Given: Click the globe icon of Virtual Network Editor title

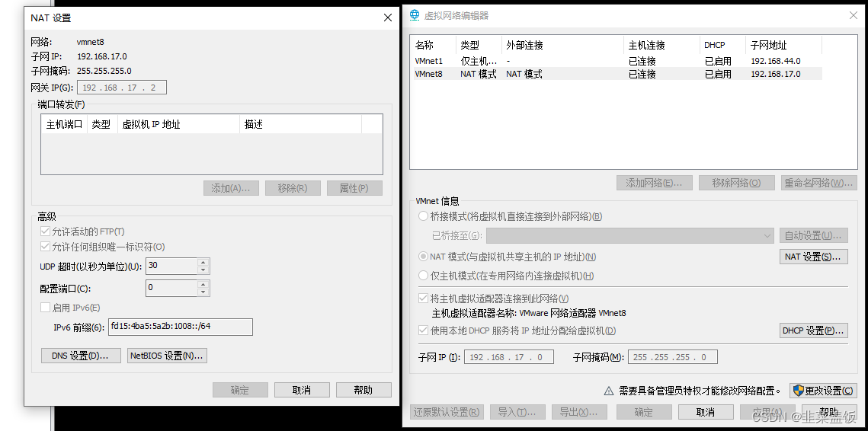Looking at the screenshot, I should point(414,15).
